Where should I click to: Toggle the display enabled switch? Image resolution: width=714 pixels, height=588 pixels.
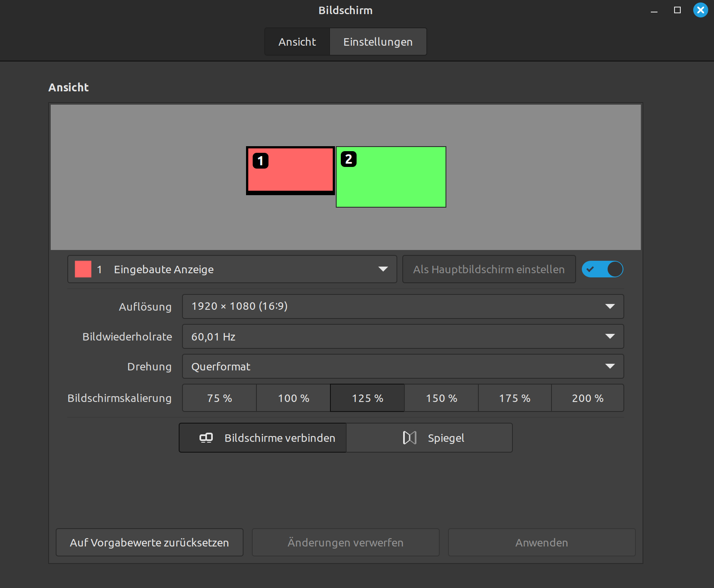602,269
